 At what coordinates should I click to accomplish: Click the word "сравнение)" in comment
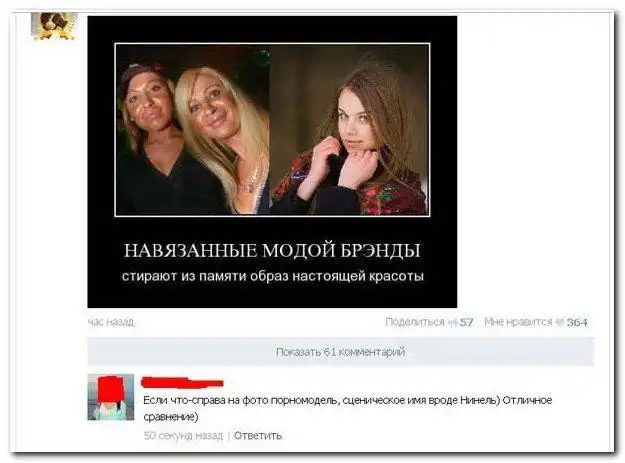(x=171, y=417)
